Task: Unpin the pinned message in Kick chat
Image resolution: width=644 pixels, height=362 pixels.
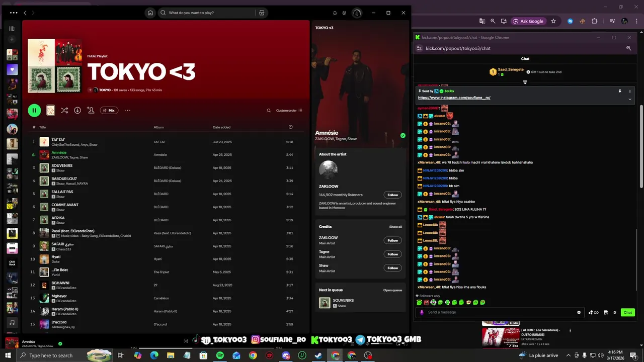Action: pos(620,91)
